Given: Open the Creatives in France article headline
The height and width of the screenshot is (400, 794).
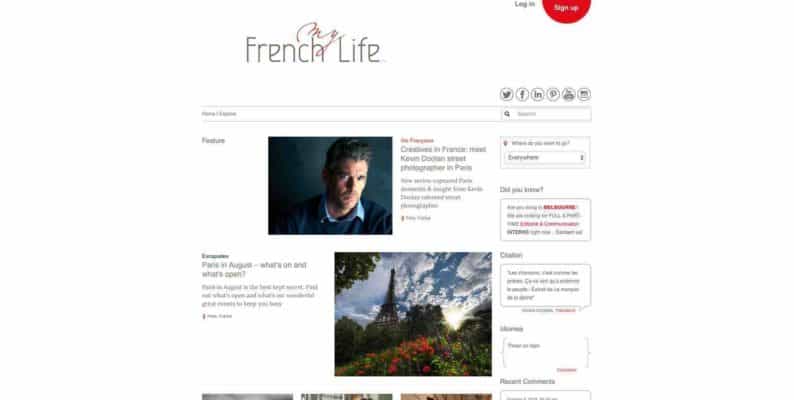Looking at the screenshot, I should click(443, 158).
